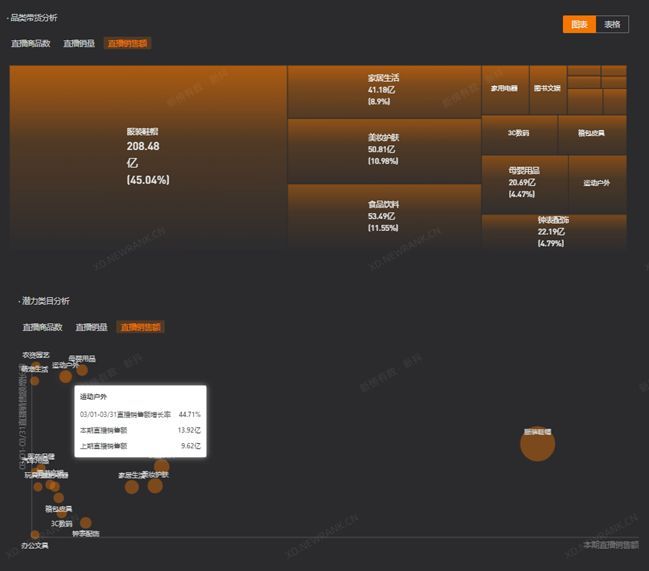Click the 美妆护肤 treemap block
The image size is (649, 571).
(x=384, y=150)
